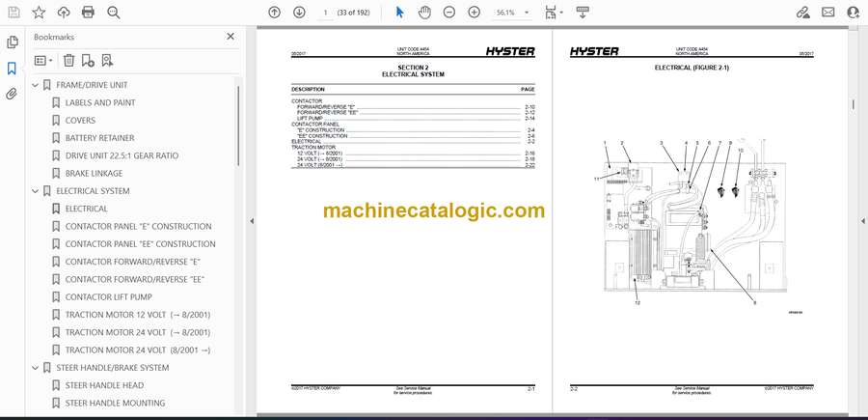Choose the hand pan tool

[x=424, y=13]
